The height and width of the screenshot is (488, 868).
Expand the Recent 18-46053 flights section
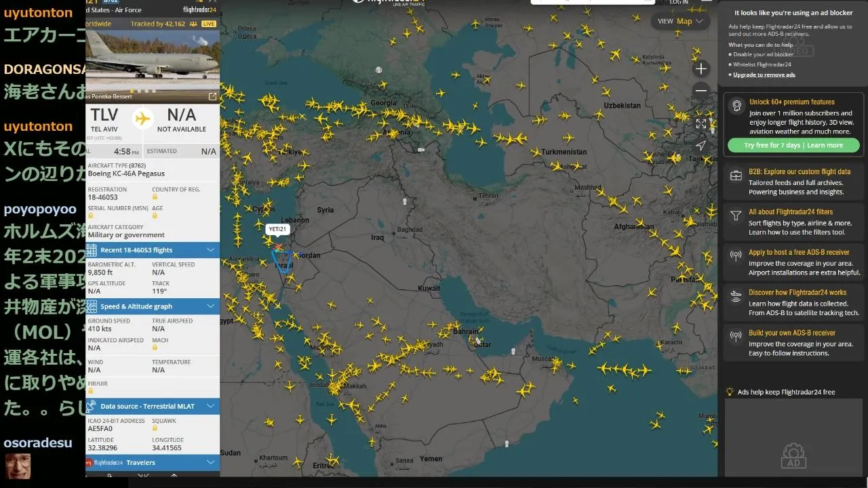[153, 250]
